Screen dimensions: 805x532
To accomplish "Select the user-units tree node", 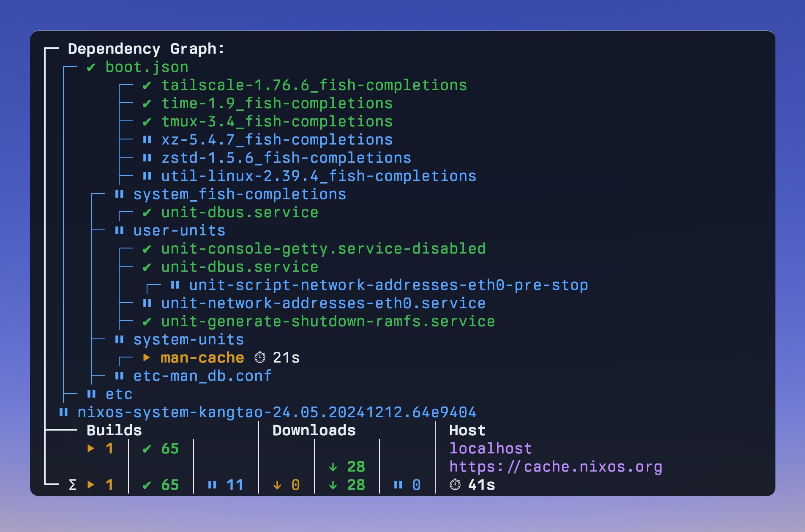I will pyautogui.click(x=179, y=231).
